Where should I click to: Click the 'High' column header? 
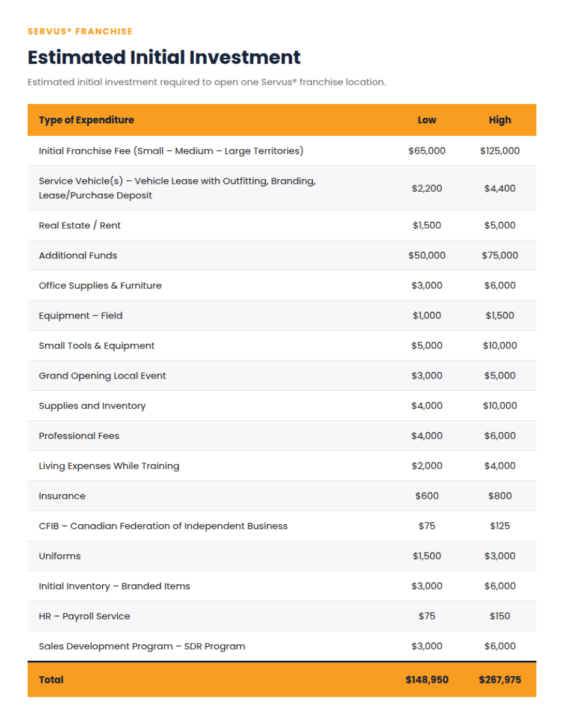point(500,120)
